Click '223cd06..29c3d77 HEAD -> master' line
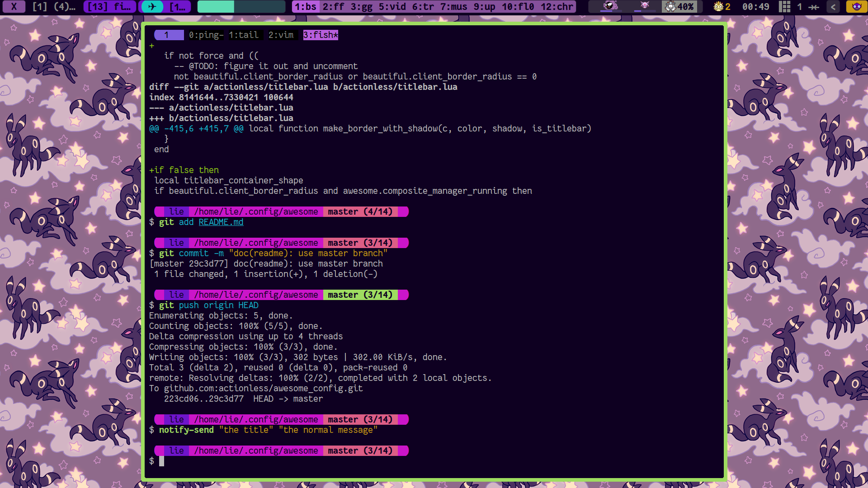 (243, 399)
